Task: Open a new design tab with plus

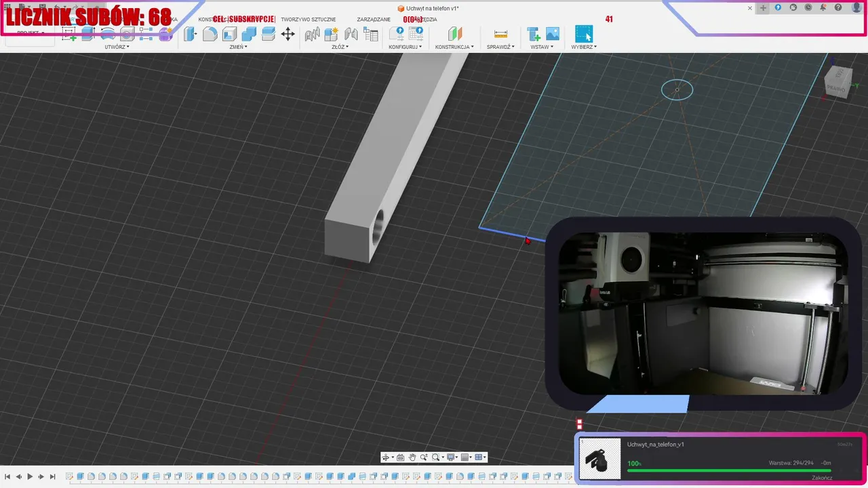Action: 763,8
